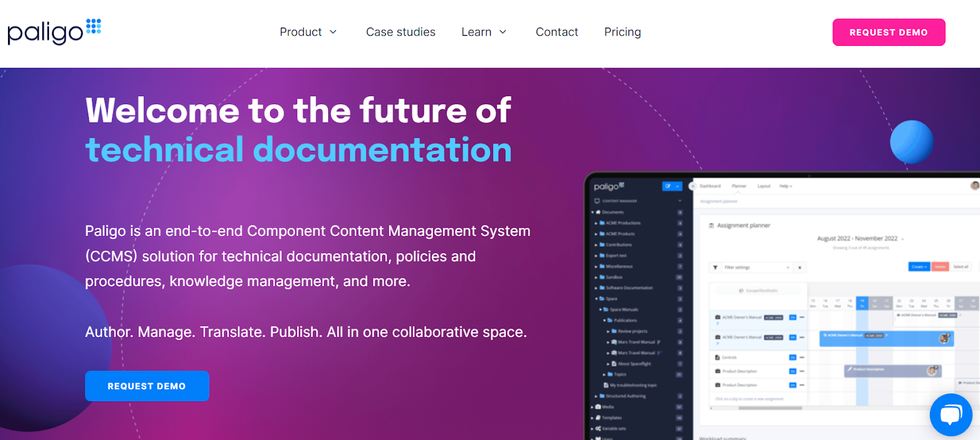Click the Select all button
The height and width of the screenshot is (440, 980).
[960, 267]
